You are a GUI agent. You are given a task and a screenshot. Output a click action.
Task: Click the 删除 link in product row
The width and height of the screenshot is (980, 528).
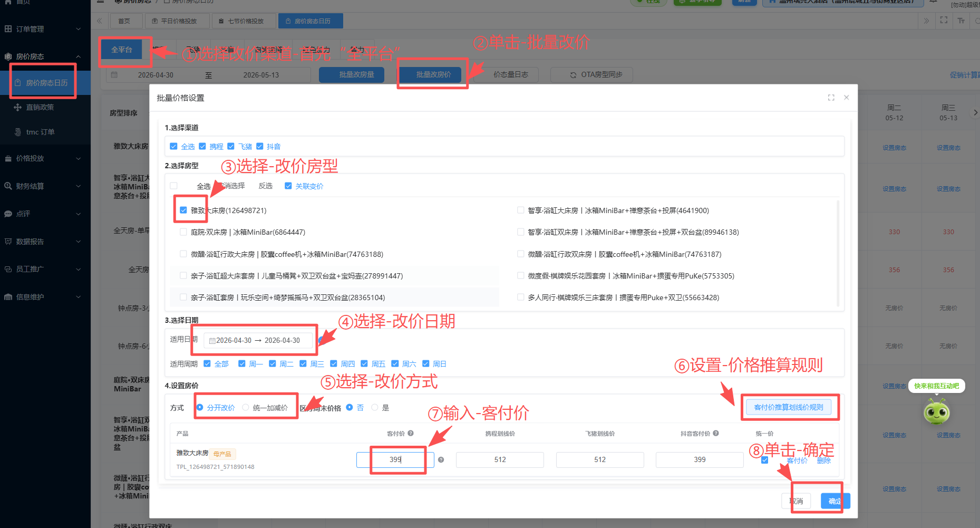(x=824, y=460)
